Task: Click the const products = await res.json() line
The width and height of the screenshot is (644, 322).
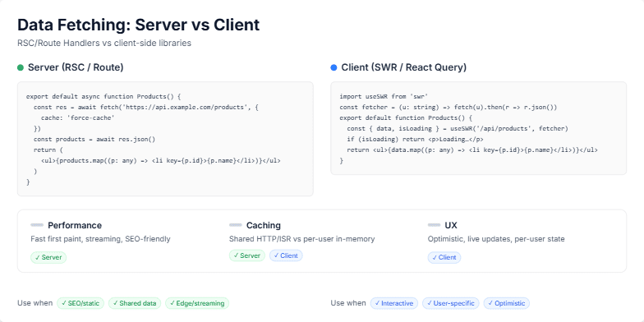Action: pyautogui.click(x=94, y=140)
